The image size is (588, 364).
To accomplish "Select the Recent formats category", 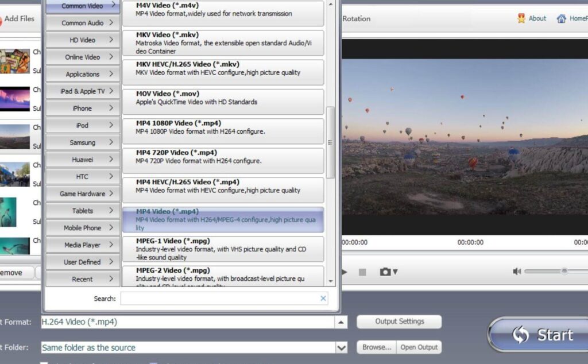I will tap(83, 279).
